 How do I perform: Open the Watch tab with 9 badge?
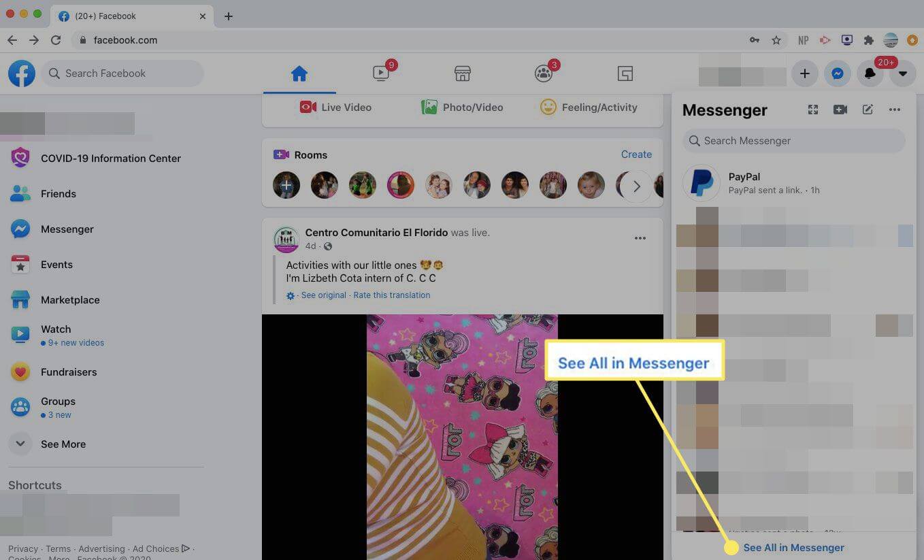[381, 73]
